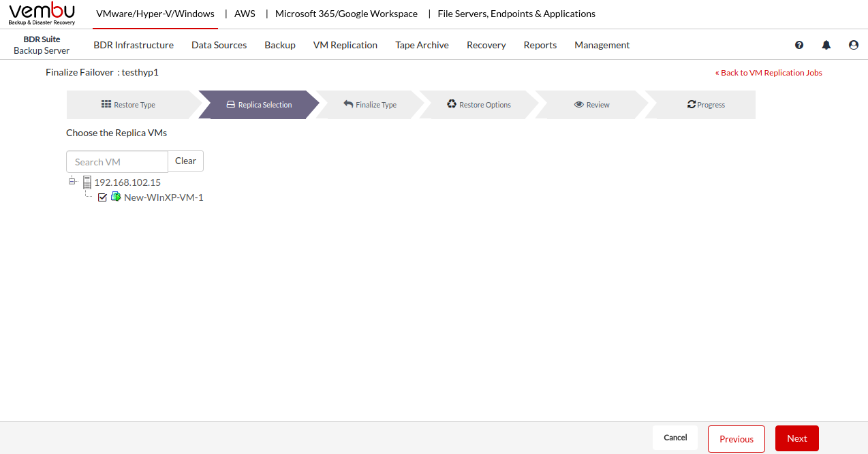This screenshot has width=868, height=454.
Task: Click the green VM icon beside New-WInXP-VM-1
Action: tap(116, 197)
